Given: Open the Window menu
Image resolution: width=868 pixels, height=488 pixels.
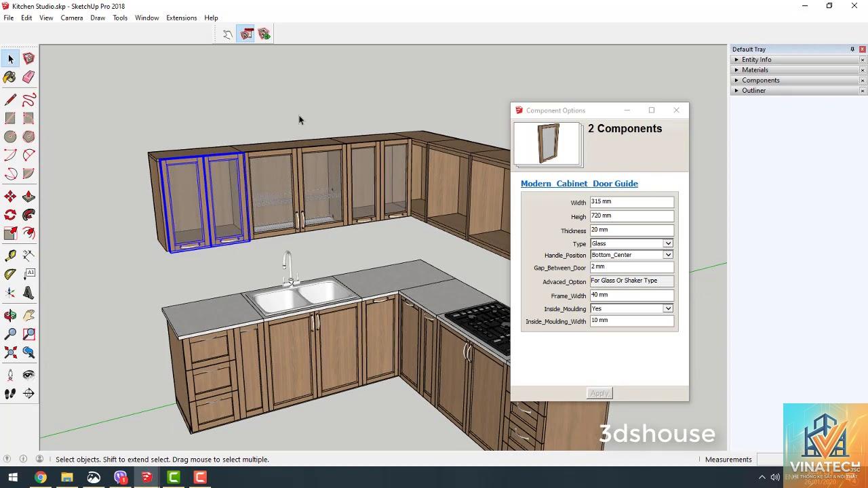Looking at the screenshot, I should point(146,18).
